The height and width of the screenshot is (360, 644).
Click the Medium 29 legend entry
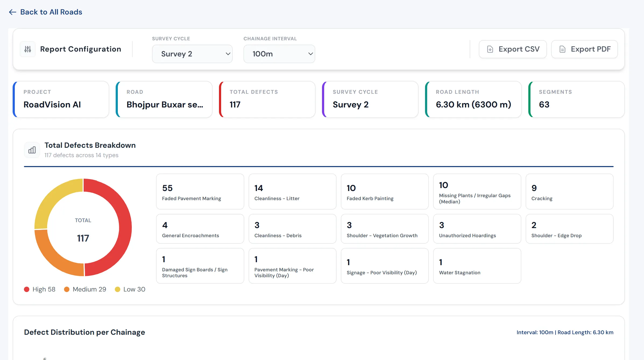tap(85, 289)
